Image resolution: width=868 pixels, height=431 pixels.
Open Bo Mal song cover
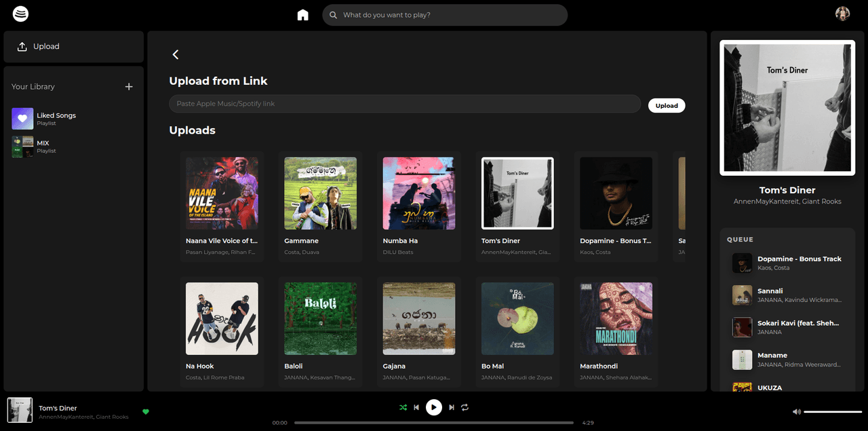(x=517, y=318)
